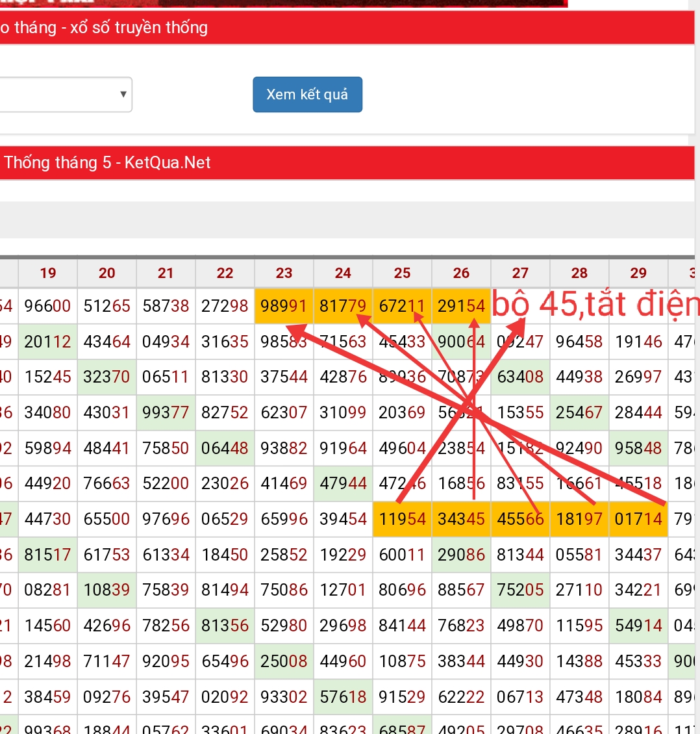Viewport: 700px width, 734px height.
Task: Select result number 62222
Action: (461, 697)
